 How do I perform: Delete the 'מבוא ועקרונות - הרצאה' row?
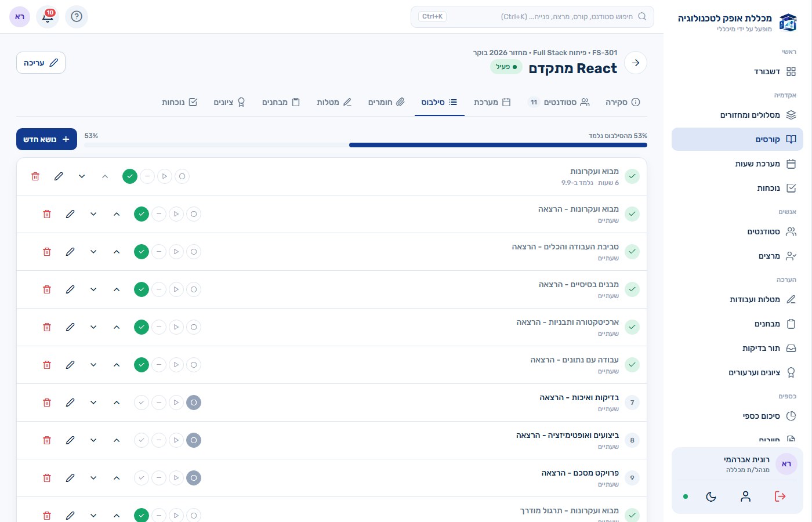click(47, 214)
